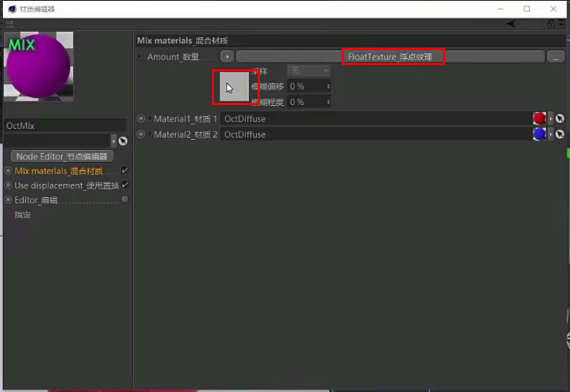Click the purple MIX material preview sphere
This screenshot has width=570, height=392.
click(38, 66)
